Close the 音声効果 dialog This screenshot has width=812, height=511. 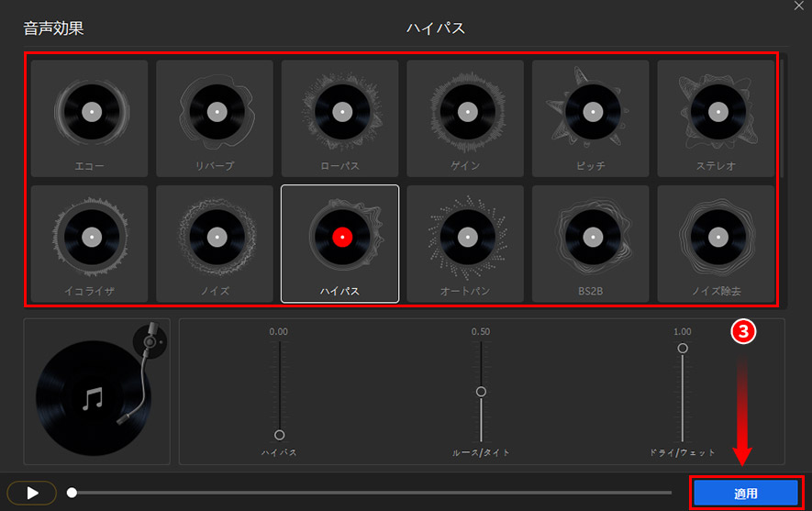pyautogui.click(x=799, y=6)
